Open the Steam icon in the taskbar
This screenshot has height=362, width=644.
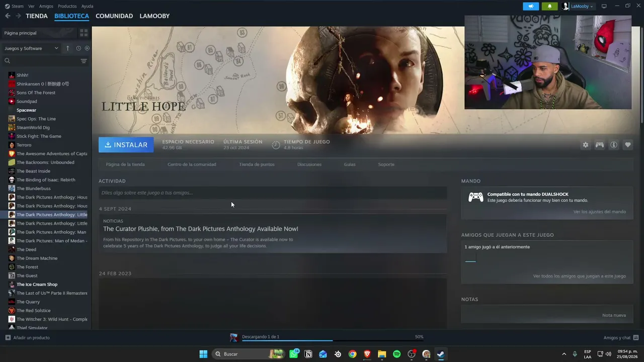coord(440,354)
